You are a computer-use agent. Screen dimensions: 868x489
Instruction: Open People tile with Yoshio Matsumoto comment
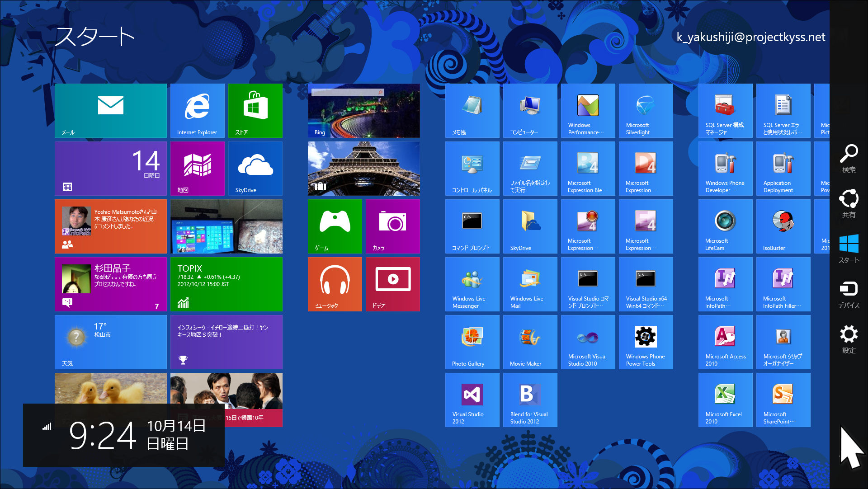coord(111,226)
